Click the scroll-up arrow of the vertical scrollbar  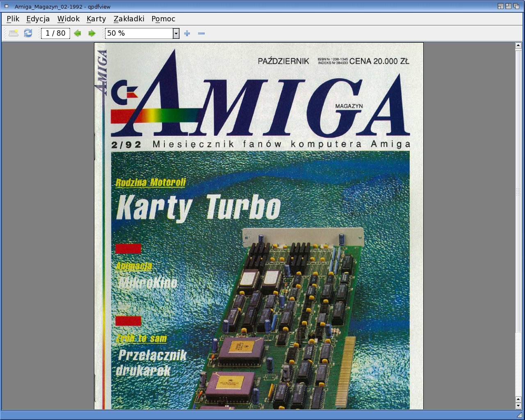518,46
